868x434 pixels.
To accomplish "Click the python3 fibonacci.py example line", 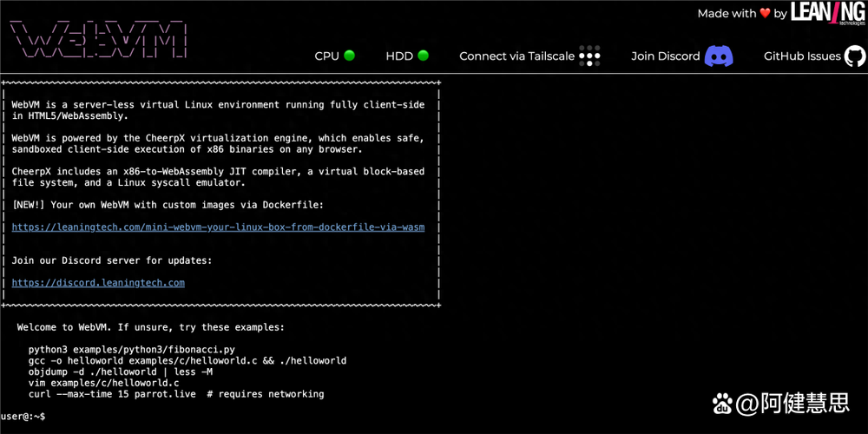I will 132,350.
